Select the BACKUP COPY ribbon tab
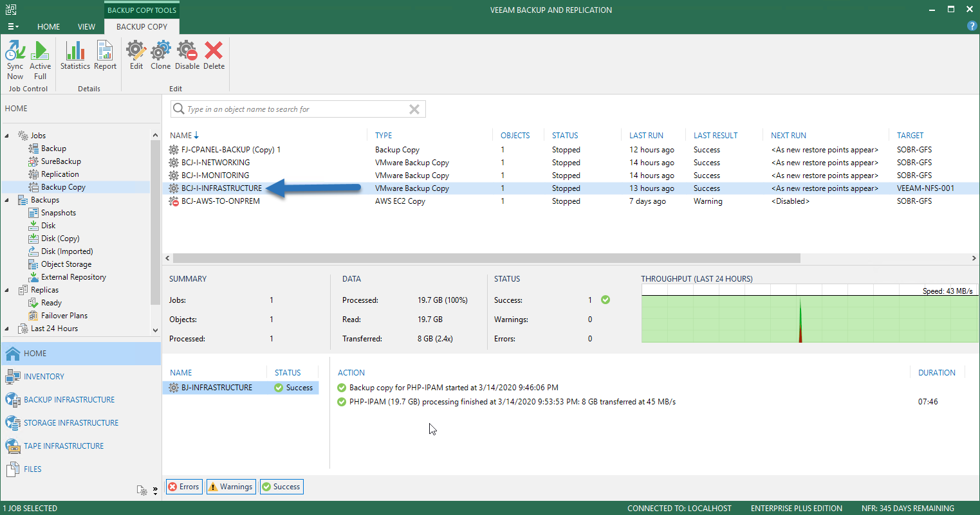 [142, 26]
